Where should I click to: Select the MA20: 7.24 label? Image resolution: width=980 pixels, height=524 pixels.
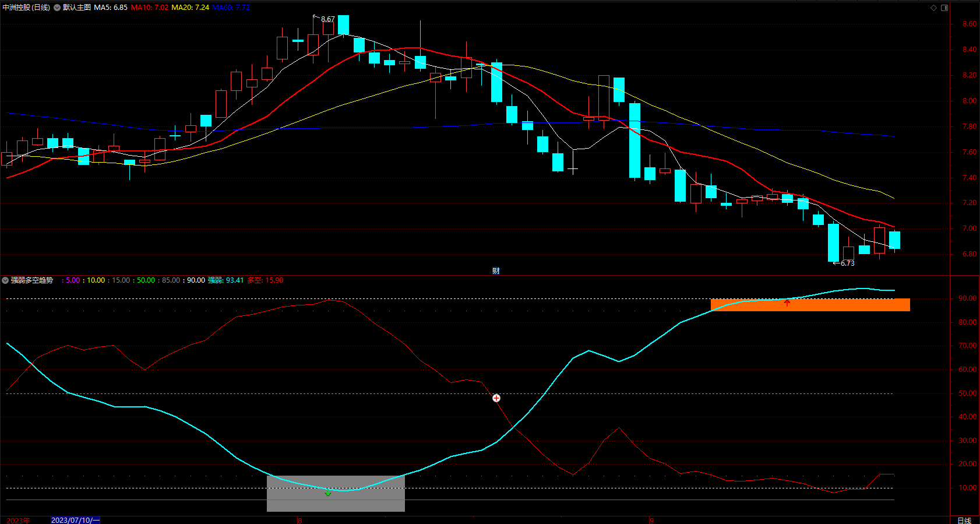click(191, 8)
